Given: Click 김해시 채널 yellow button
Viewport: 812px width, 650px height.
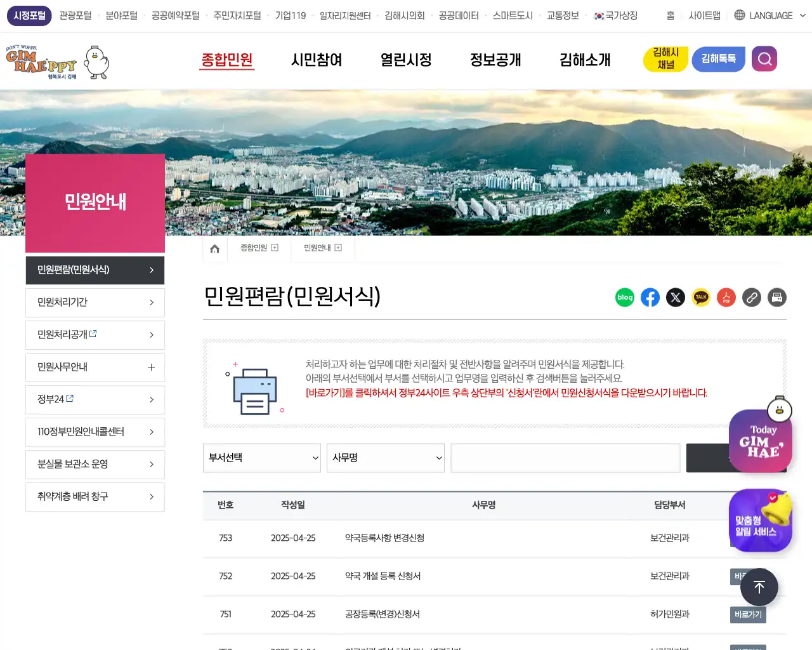Looking at the screenshot, I should (665, 59).
